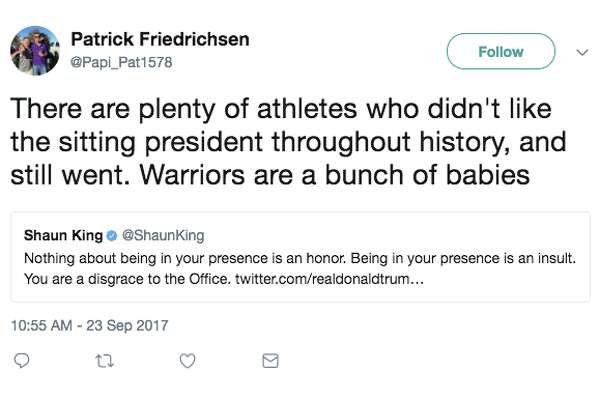Open the quoted tweet line about an honor

point(300,258)
